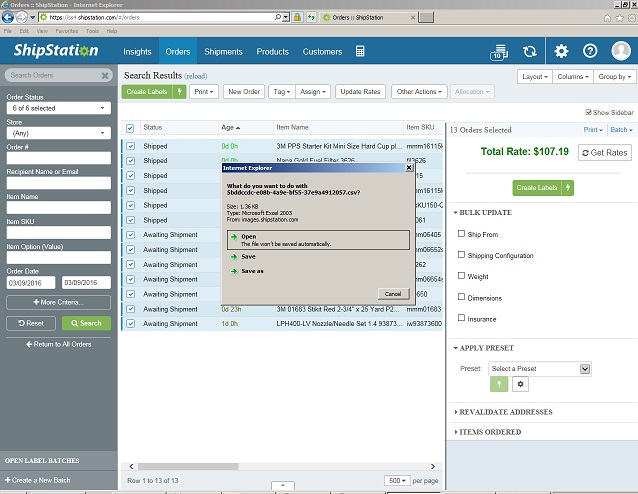Uncheck the 1d 0h Awaiting Shipment row checkbox
Image resolution: width=638 pixels, height=494 pixels.
[x=130, y=324]
